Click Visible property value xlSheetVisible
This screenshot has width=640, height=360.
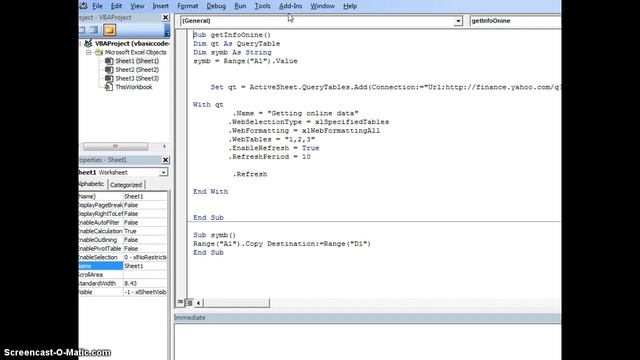tap(145, 292)
